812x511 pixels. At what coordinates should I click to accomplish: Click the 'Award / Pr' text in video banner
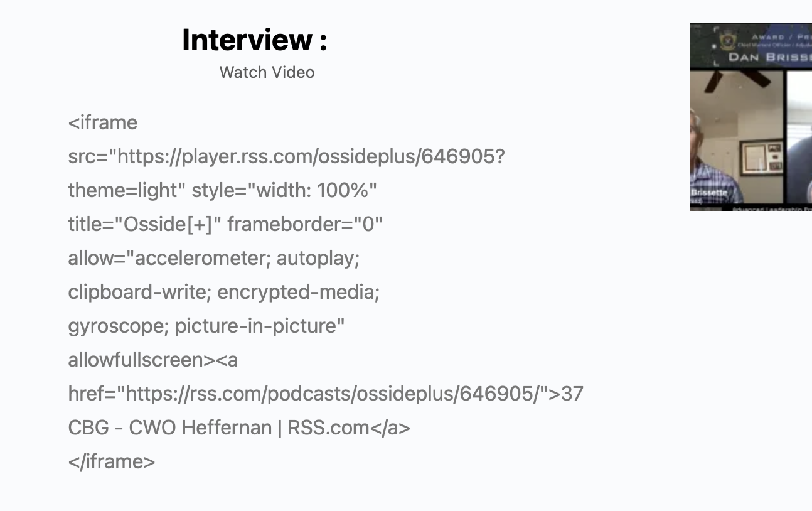pyautogui.click(x=781, y=37)
